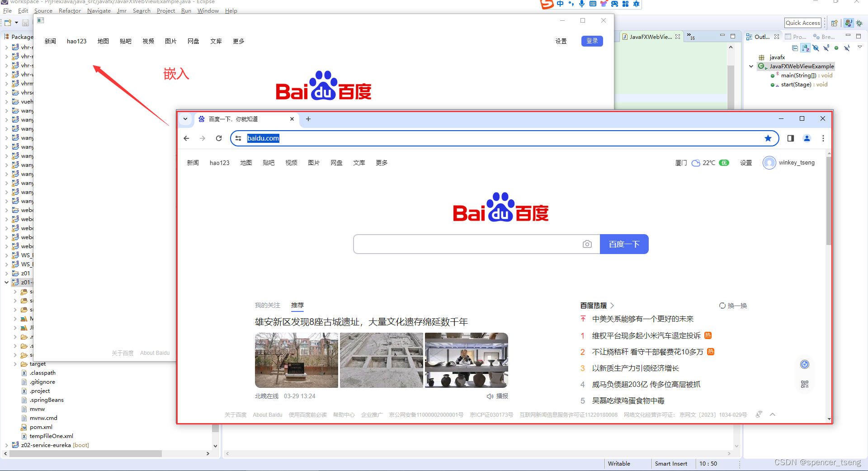This screenshot has height=471, width=868.
Task: Toggle Hide Non-Public Members green dot
Action: [x=836, y=47]
